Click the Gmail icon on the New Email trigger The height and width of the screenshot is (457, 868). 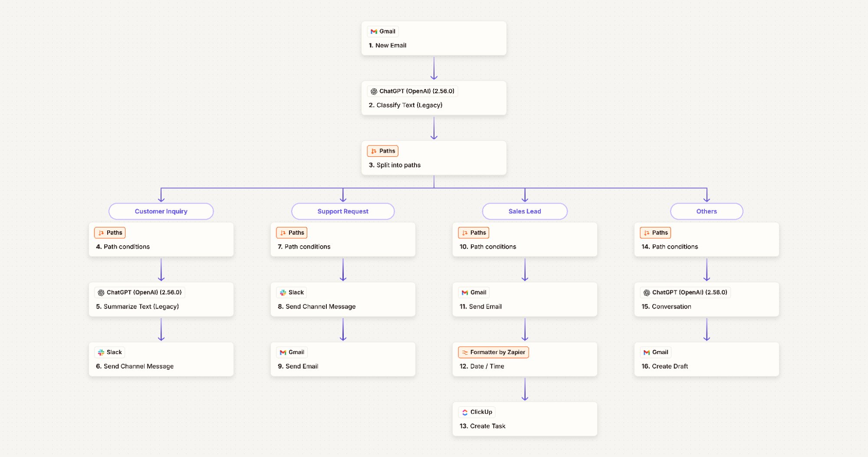coord(374,31)
